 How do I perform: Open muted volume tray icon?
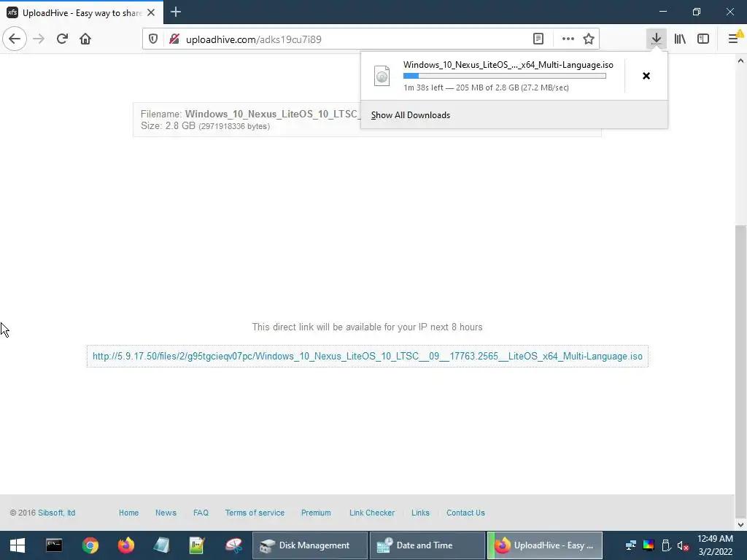coord(683,545)
